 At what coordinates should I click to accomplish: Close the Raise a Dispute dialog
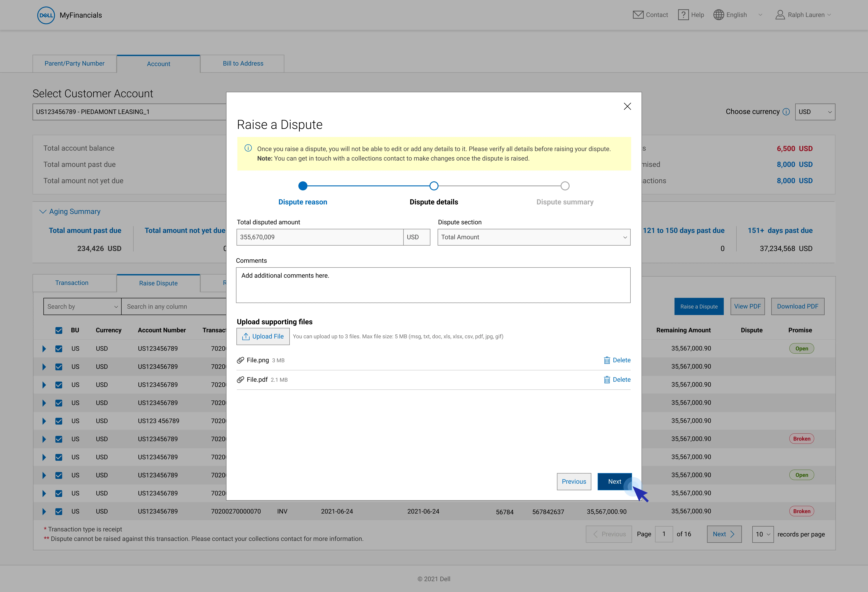click(x=627, y=107)
